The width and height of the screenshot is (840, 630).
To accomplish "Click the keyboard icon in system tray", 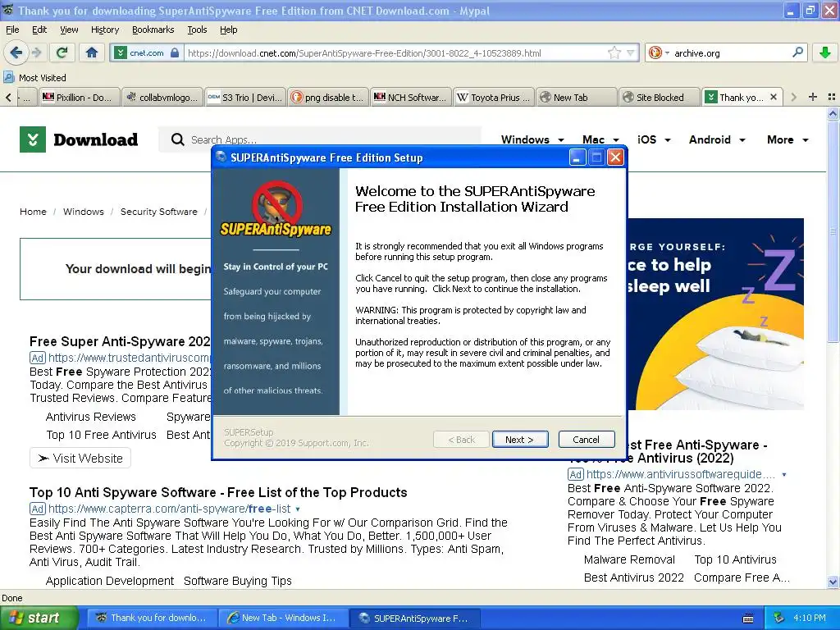I will pos(748,619).
